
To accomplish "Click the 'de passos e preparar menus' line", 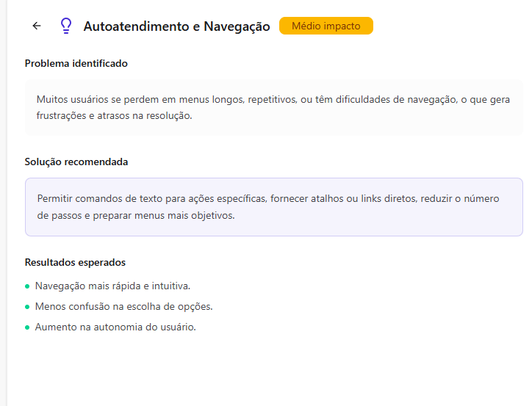I will tap(136, 216).
